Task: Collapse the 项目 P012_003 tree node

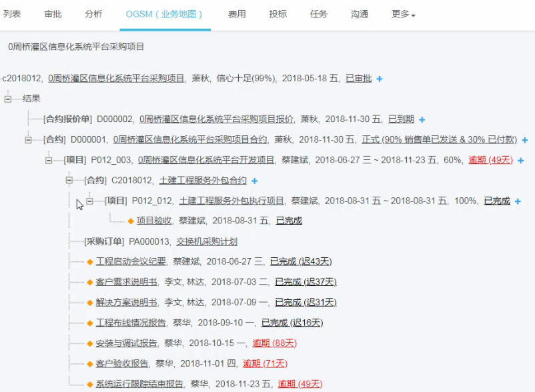Action: coord(49,160)
